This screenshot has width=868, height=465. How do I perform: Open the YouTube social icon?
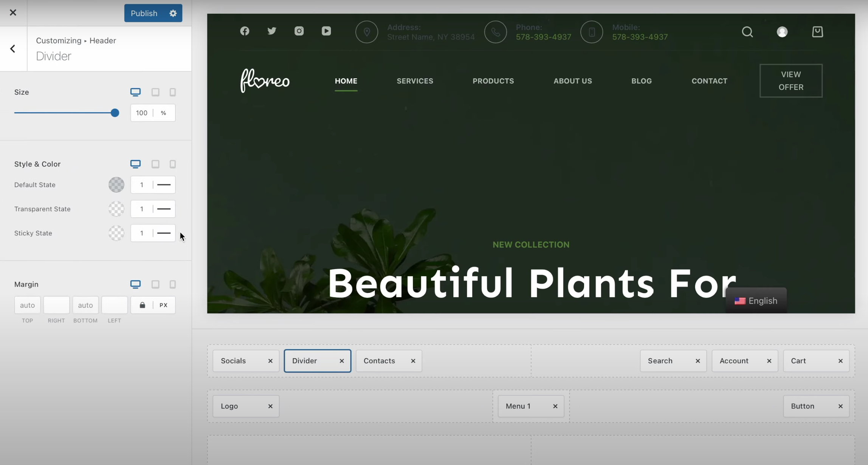pyautogui.click(x=326, y=31)
